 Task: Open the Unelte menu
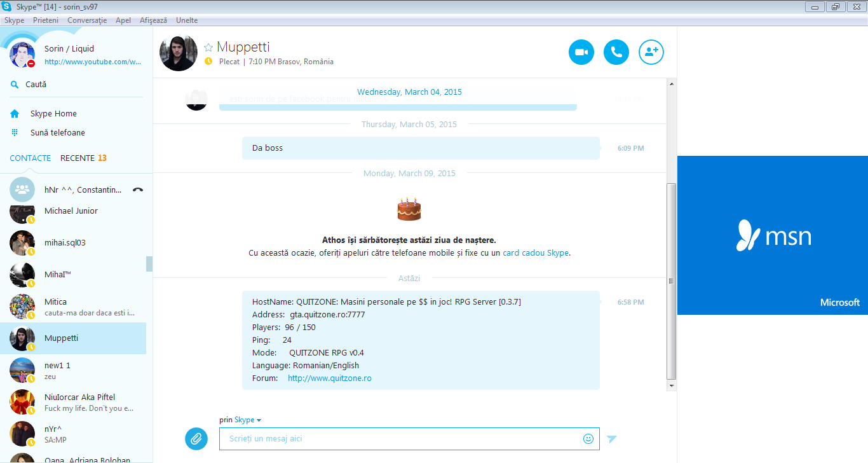[187, 20]
